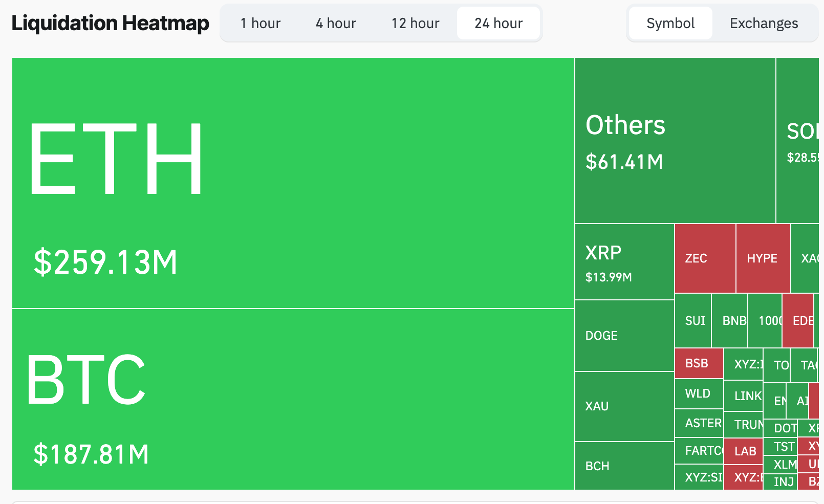Select the BNB heatmap tile
Viewport: 824px width, 504px height.
click(730, 321)
